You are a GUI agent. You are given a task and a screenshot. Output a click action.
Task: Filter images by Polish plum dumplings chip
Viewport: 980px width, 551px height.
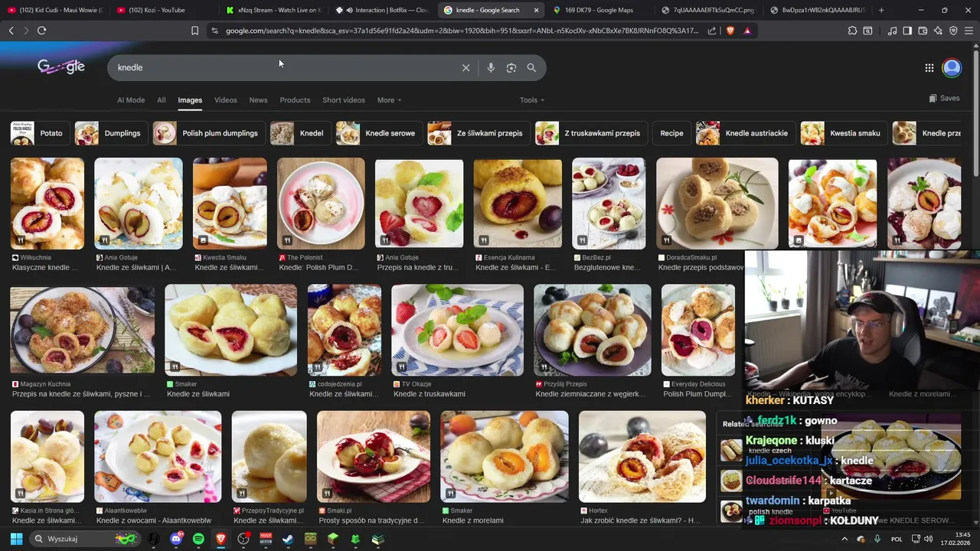(x=209, y=133)
